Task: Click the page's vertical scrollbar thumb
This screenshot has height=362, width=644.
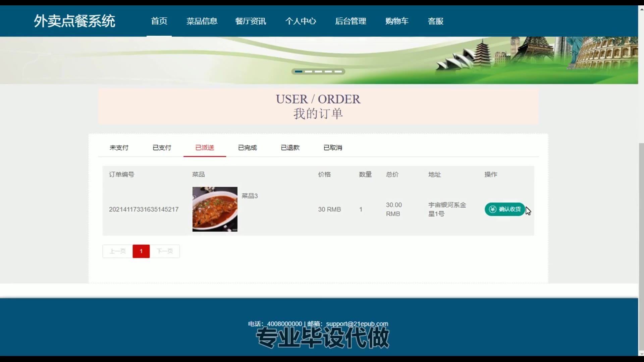Action: pyautogui.click(x=641, y=246)
